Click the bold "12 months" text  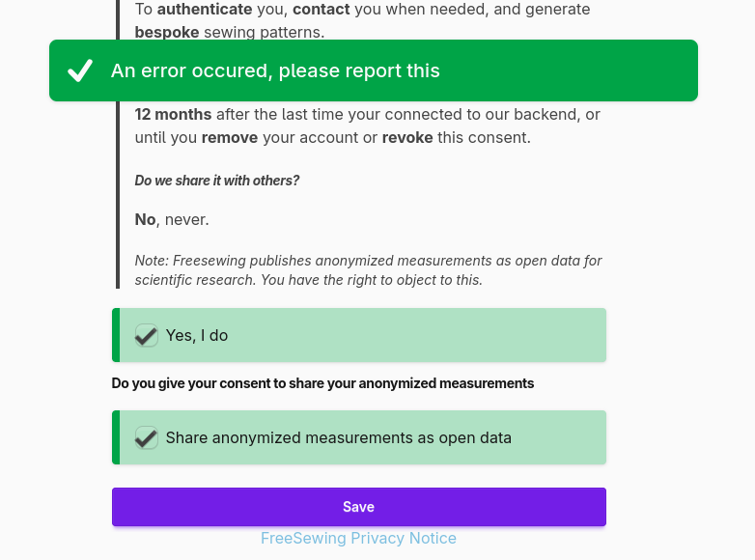click(x=173, y=114)
